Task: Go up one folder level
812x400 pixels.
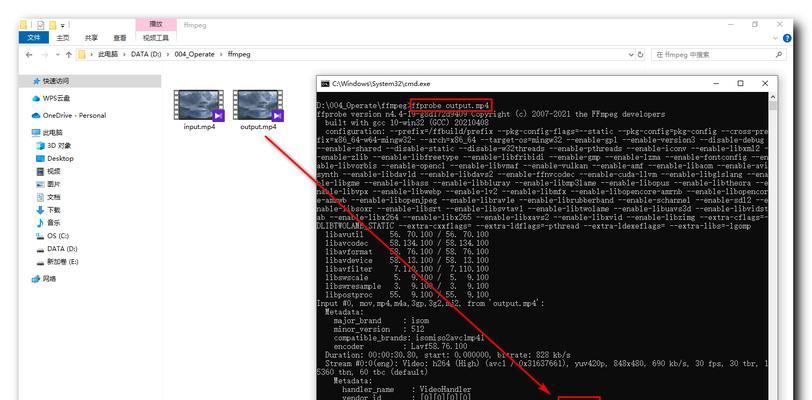Action: 68,54
